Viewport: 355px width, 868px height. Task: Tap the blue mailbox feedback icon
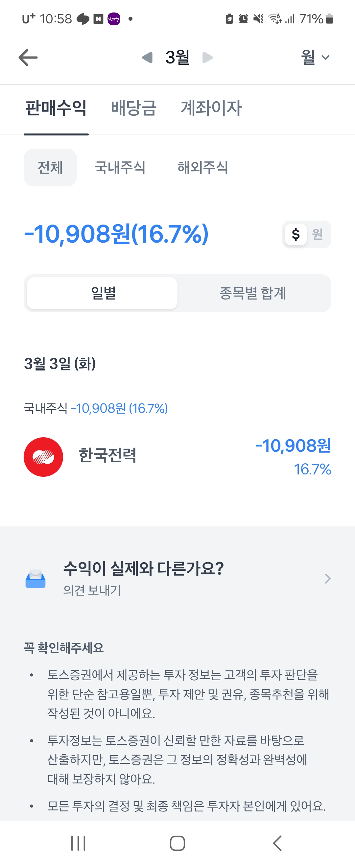click(x=35, y=579)
